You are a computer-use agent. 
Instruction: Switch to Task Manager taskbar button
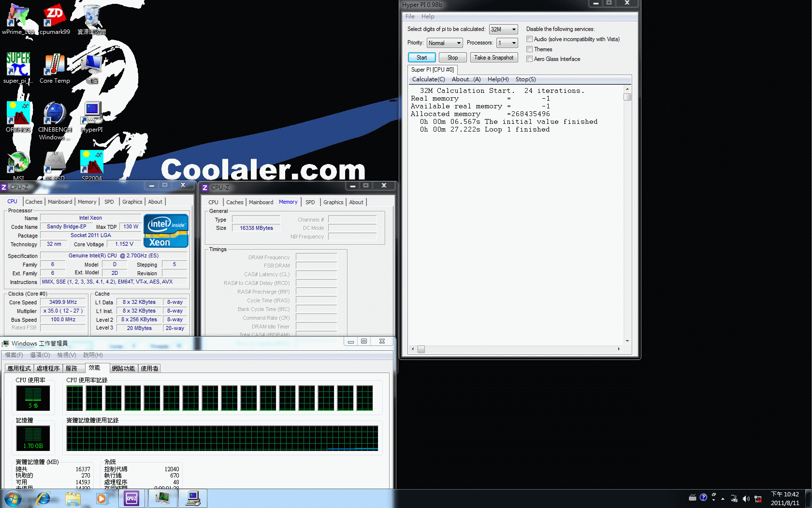(x=162, y=498)
